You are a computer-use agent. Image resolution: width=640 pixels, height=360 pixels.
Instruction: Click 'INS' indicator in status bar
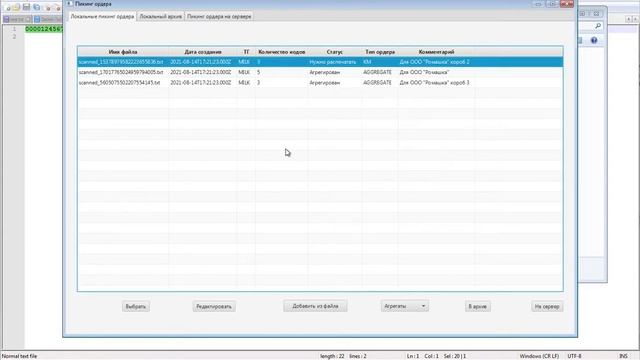623,356
